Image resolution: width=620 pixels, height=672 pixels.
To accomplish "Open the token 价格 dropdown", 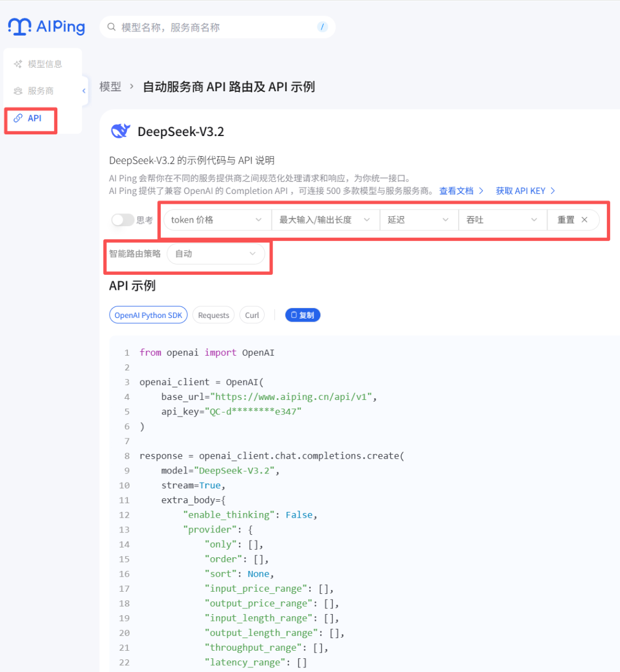I will pos(218,220).
